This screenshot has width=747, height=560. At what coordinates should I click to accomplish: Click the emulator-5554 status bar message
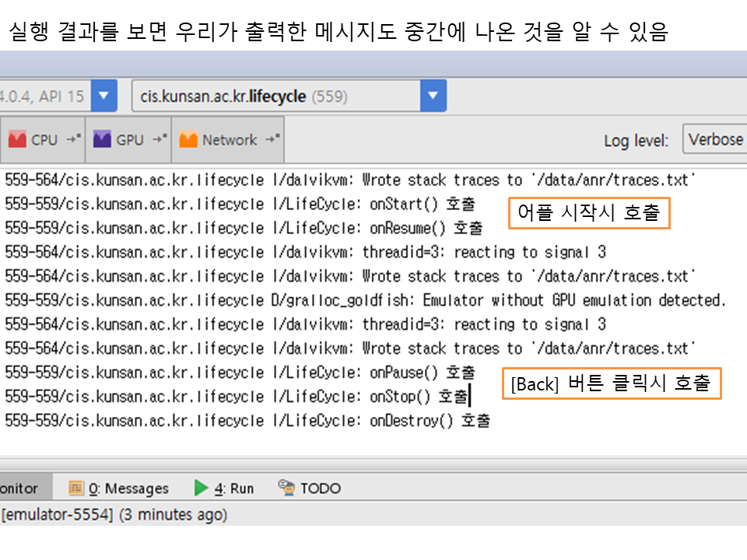tap(114, 515)
